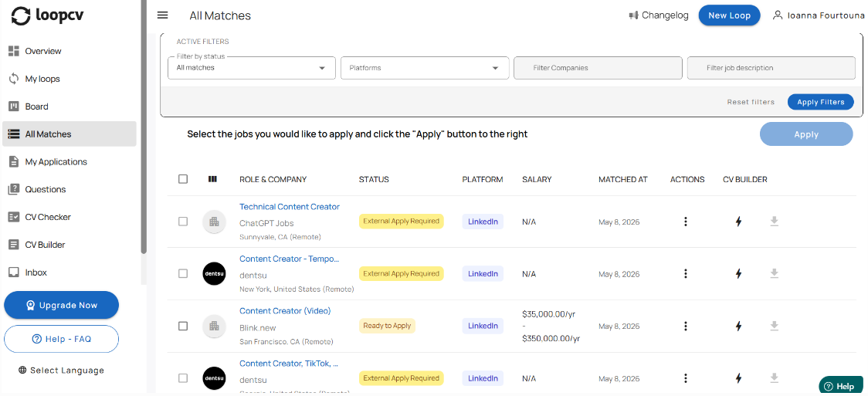This screenshot has width=868, height=396.
Task: Go to All Matches in sidebar
Action: (70, 134)
